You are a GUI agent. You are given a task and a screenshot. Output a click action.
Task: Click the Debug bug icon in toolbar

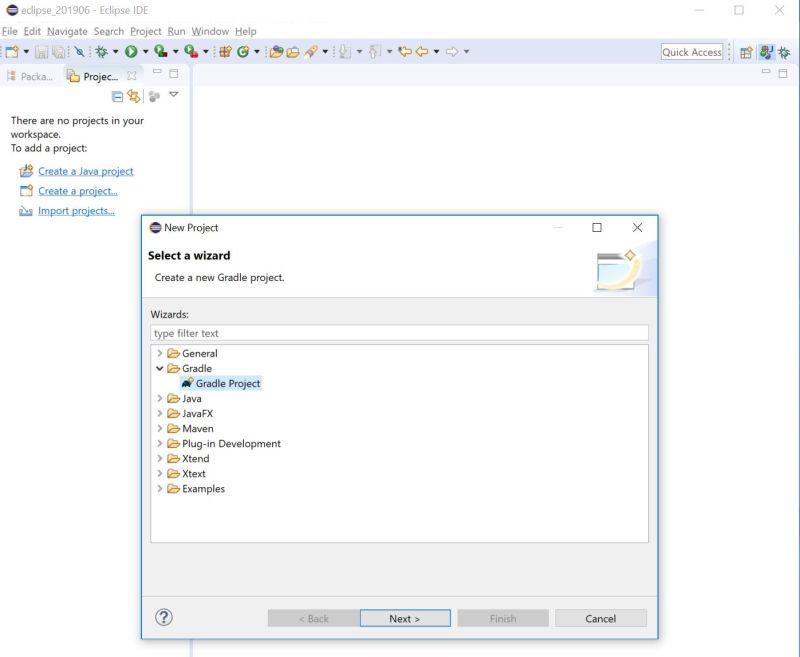pos(102,52)
